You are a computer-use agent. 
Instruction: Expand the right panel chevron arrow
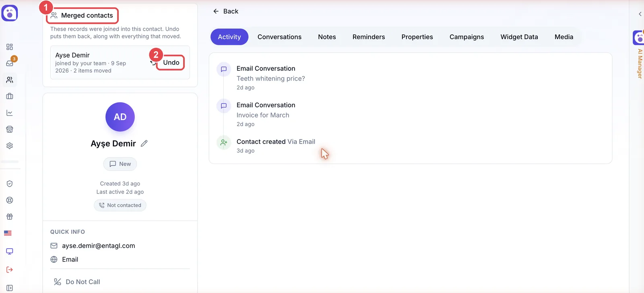coord(640,14)
